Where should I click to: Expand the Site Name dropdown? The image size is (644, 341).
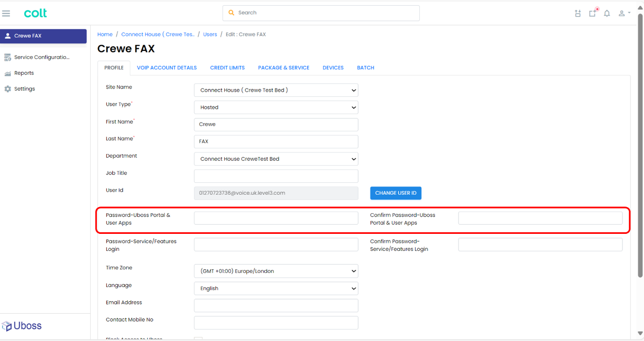276,90
